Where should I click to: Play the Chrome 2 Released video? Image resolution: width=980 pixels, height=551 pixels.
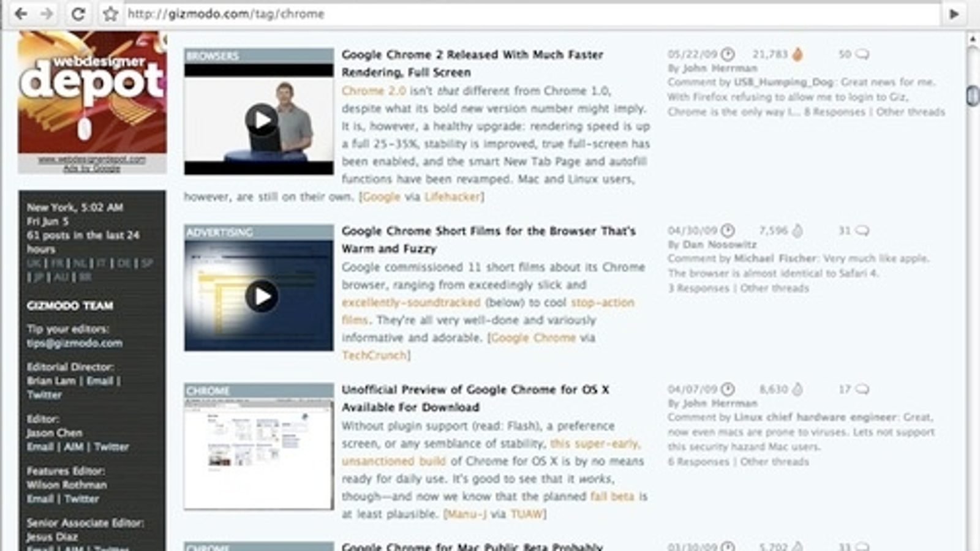pyautogui.click(x=262, y=119)
